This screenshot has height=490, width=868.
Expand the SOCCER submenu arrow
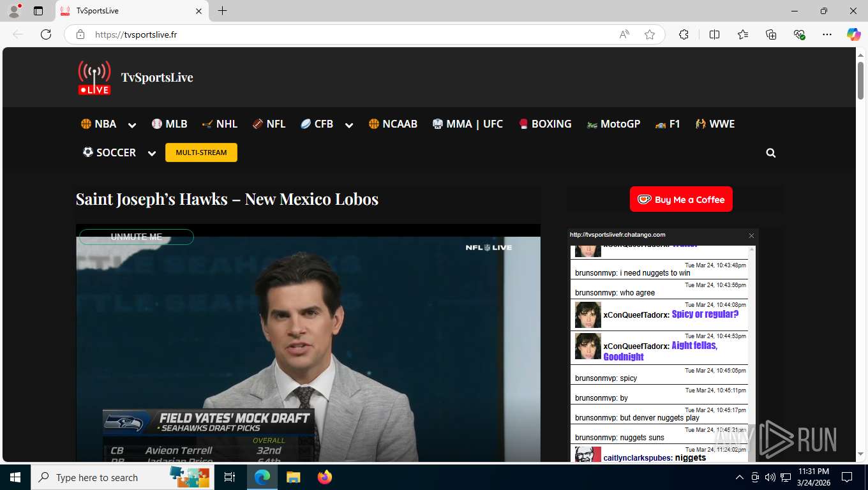click(152, 153)
